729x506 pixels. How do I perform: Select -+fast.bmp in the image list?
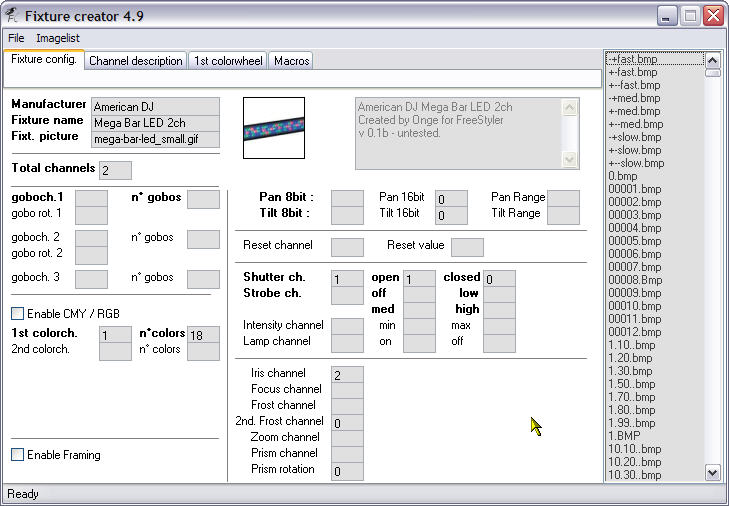tap(655, 59)
